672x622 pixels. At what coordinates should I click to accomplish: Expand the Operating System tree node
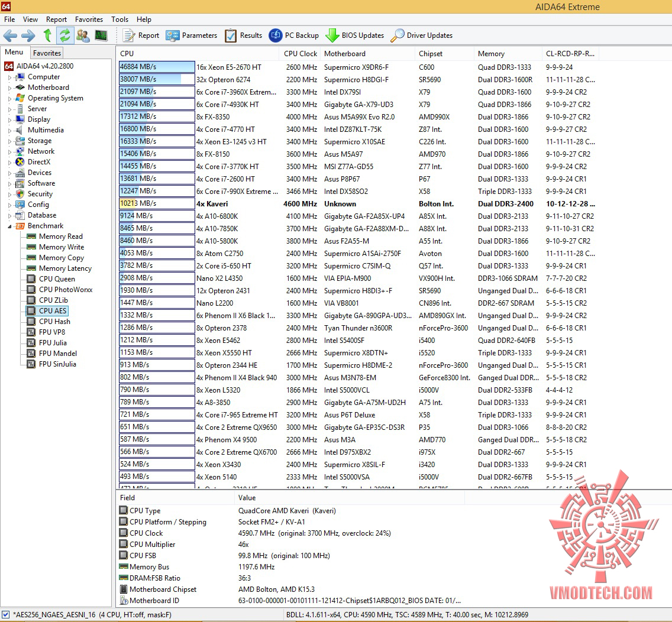click(10, 99)
